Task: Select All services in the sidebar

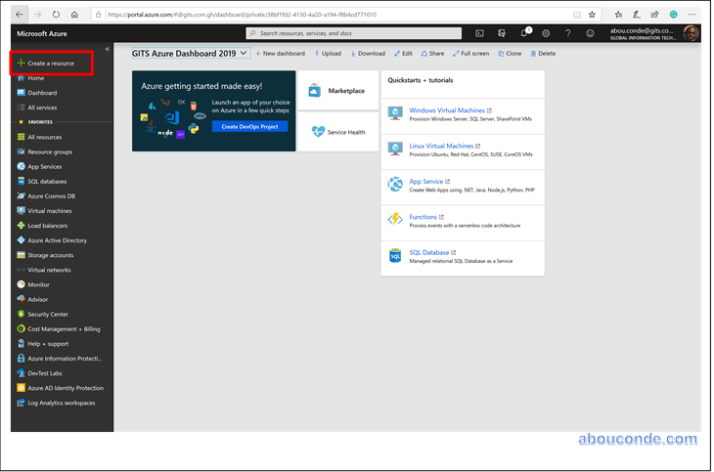Action: pos(42,107)
